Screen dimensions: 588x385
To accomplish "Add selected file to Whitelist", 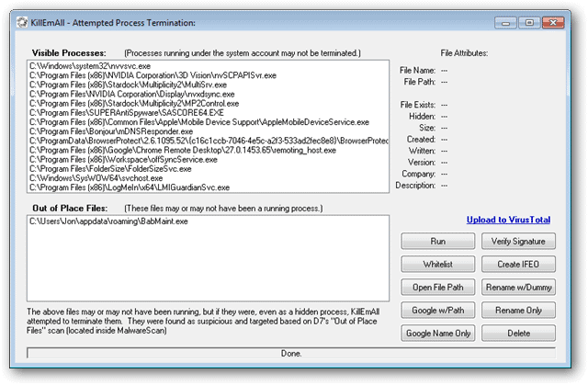I will (x=437, y=265).
